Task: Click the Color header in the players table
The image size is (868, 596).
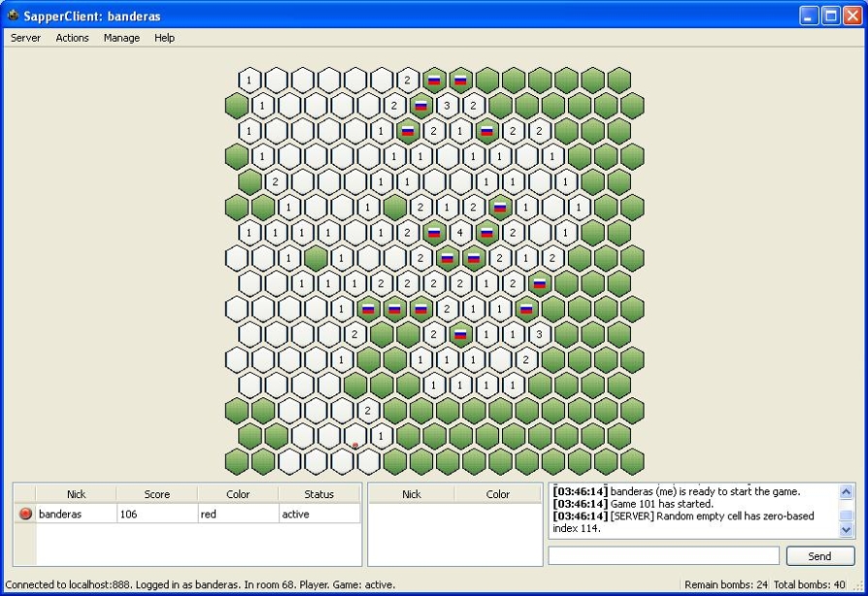Action: coord(238,494)
